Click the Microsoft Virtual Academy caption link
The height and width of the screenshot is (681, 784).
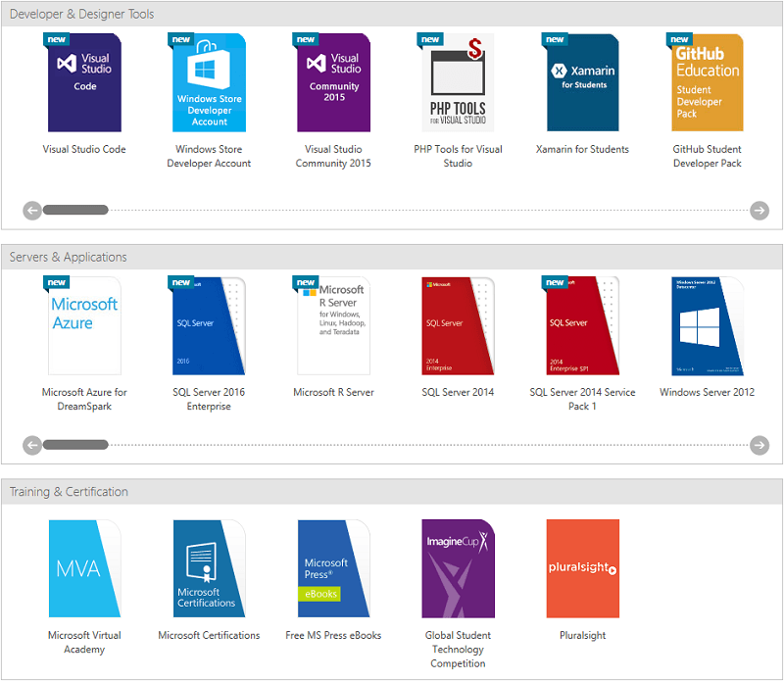[x=84, y=642]
